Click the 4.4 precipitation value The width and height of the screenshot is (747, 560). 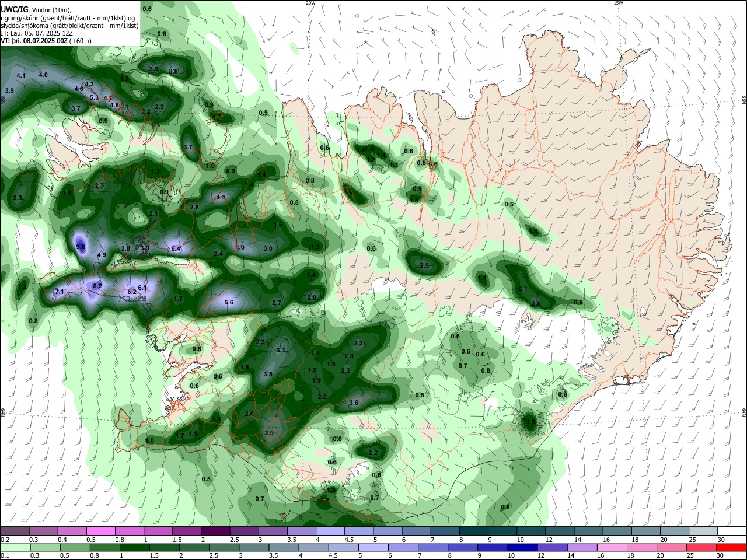(x=221, y=198)
